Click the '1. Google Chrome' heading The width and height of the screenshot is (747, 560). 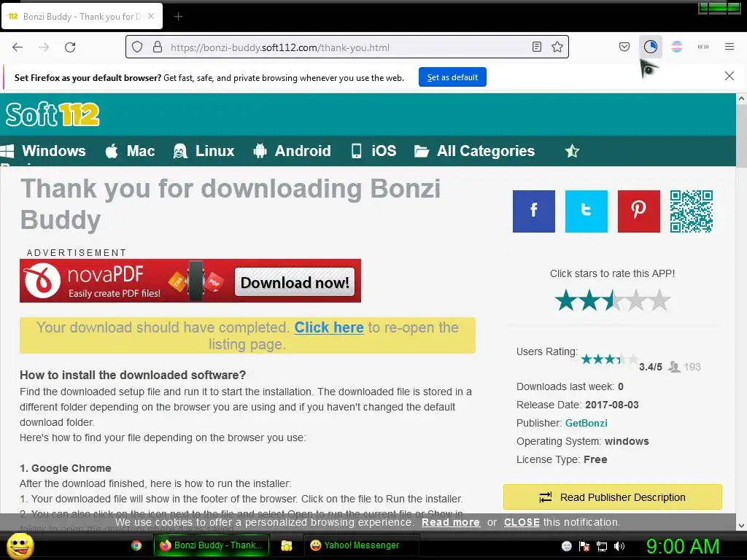(x=65, y=468)
